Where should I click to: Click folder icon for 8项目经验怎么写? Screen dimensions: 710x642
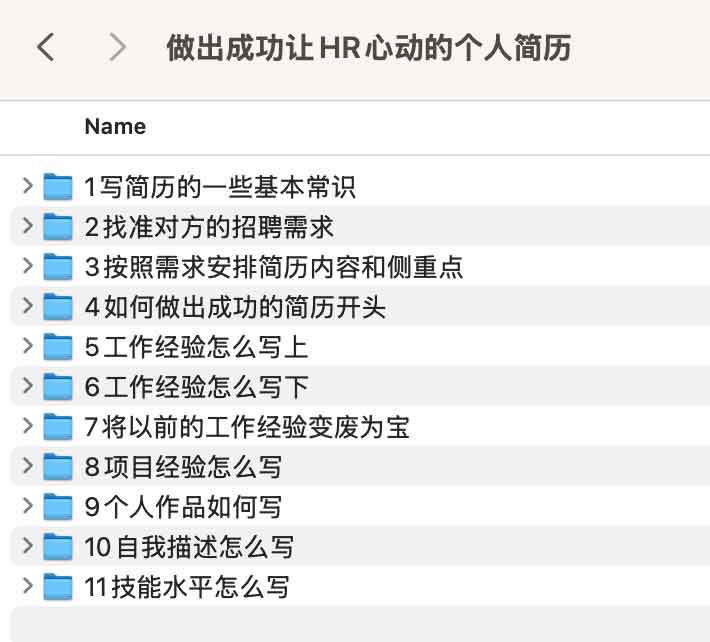pos(59,467)
